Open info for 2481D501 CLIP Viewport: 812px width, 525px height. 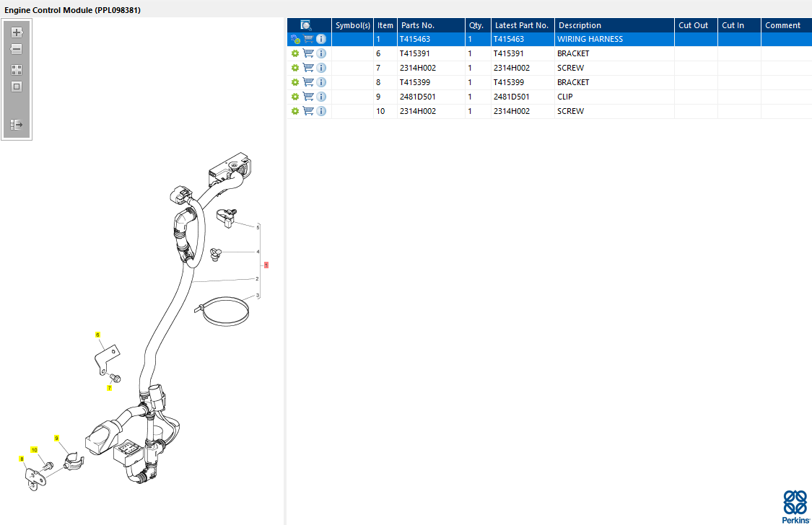click(x=321, y=97)
